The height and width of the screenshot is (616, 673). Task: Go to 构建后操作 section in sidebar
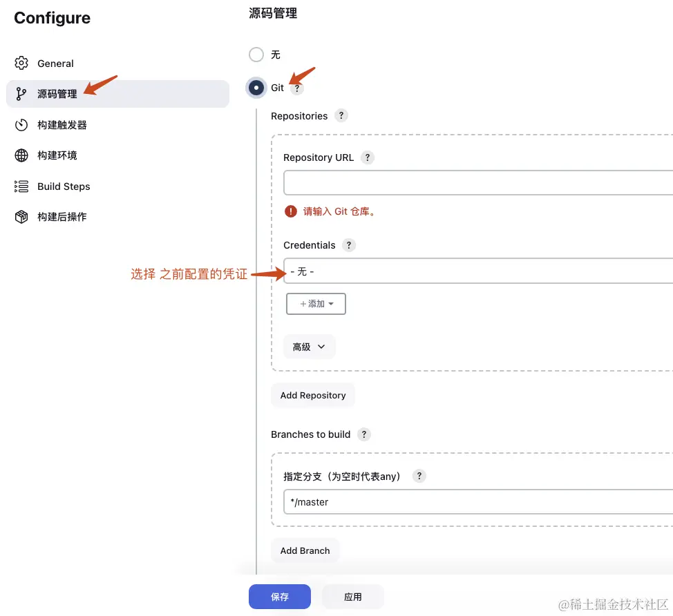(x=117, y=217)
